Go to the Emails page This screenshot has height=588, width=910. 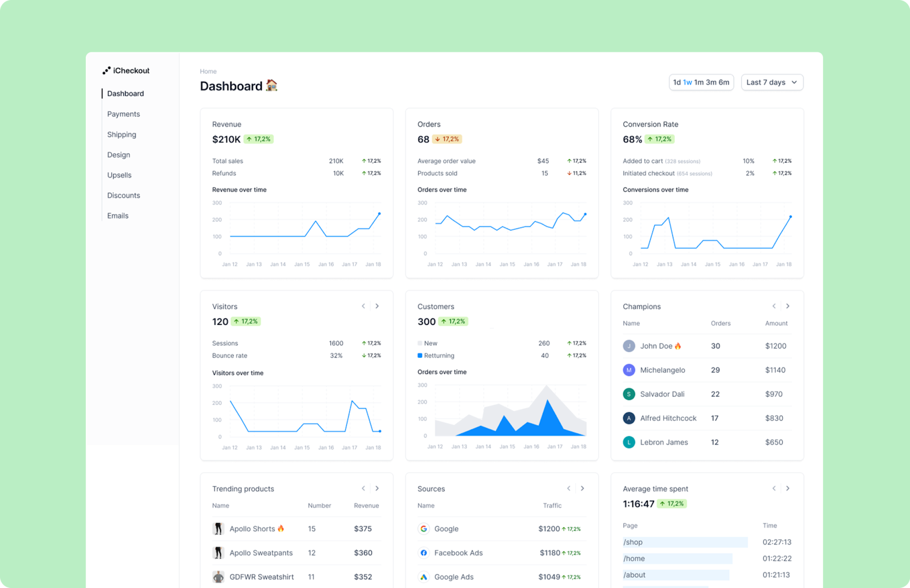[x=118, y=216]
